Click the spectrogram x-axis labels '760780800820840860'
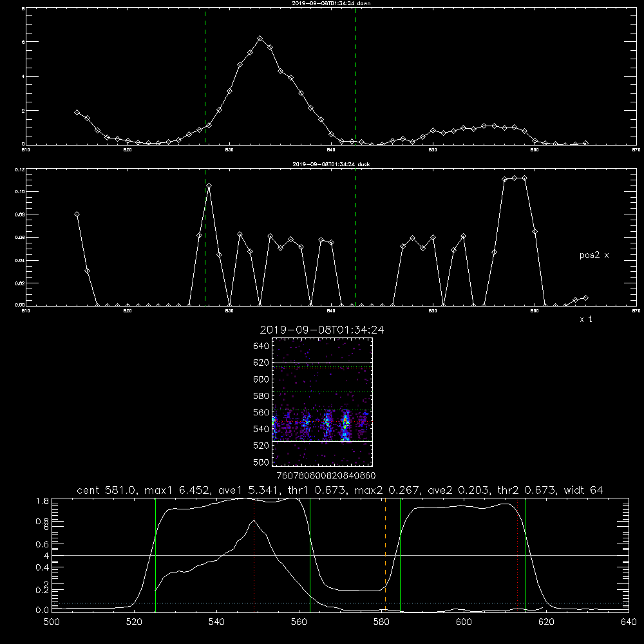The height and width of the screenshot is (644, 644). tap(326, 475)
